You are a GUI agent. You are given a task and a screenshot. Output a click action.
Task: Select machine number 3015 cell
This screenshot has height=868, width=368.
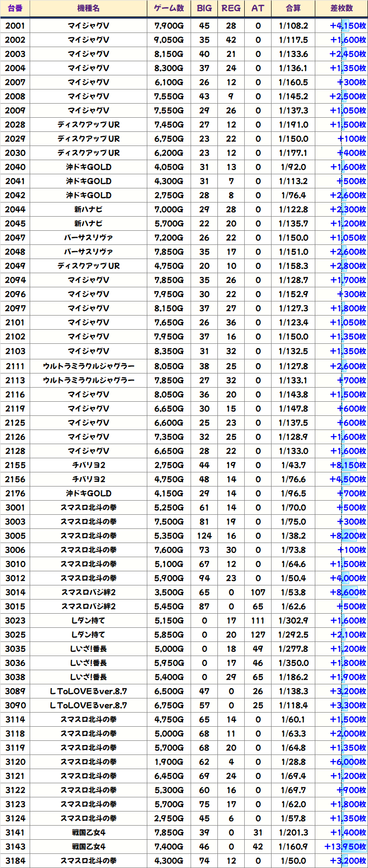[15, 607]
